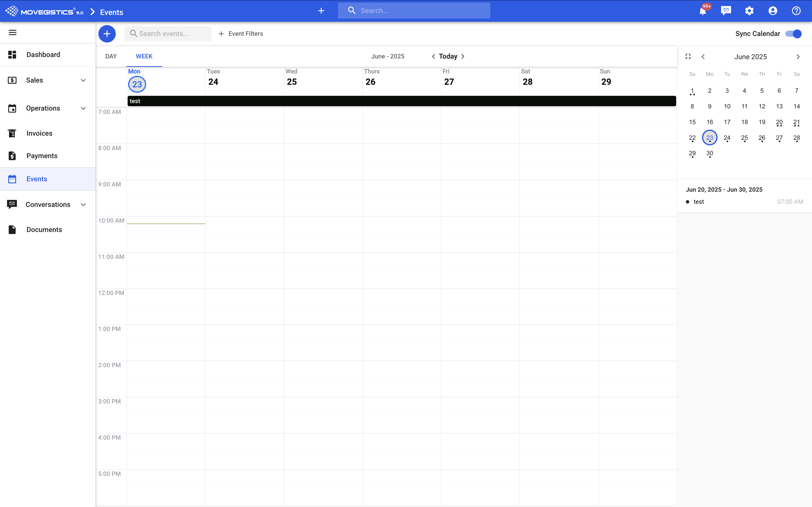The height and width of the screenshot is (507, 812).
Task: Collapse the mini calendar panel icon
Action: point(688,56)
